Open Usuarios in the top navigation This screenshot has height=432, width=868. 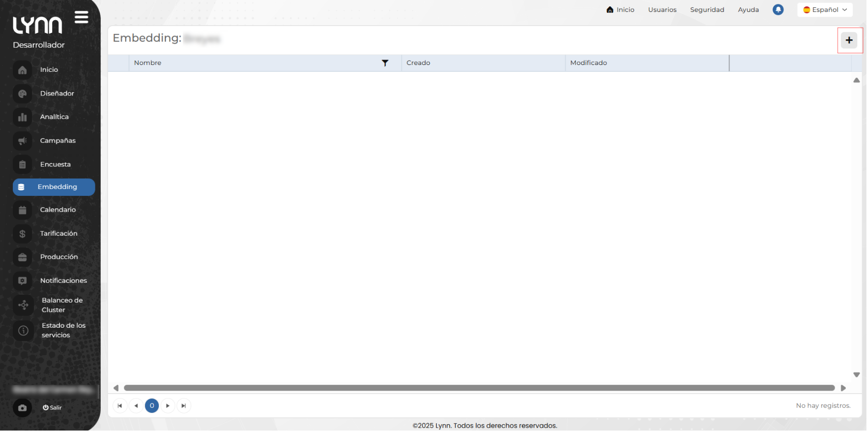[x=662, y=10]
